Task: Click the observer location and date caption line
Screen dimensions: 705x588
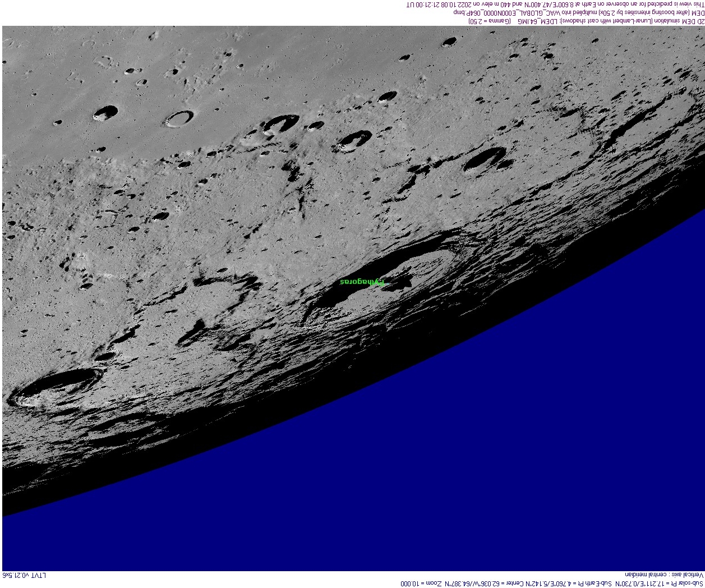Action: [x=555, y=4]
